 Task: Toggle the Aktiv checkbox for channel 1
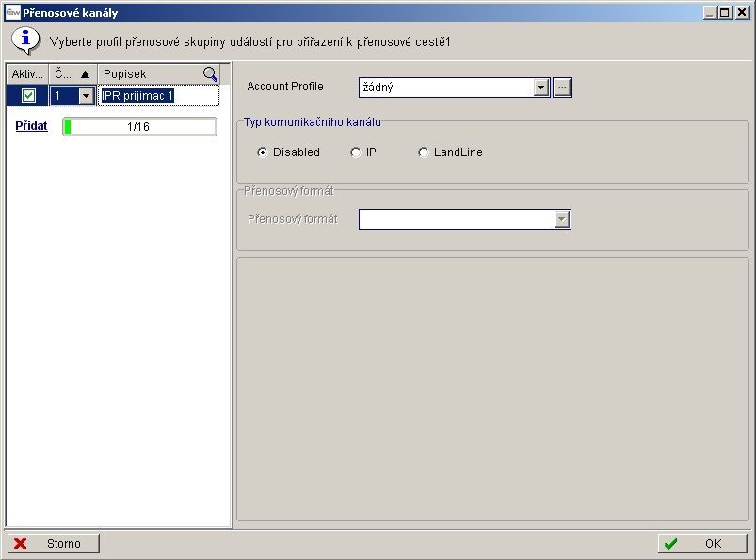28,96
